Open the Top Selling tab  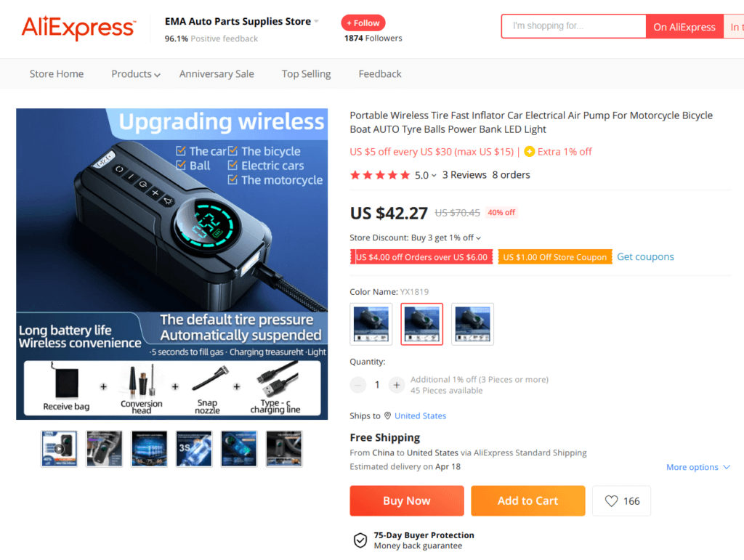tap(306, 74)
